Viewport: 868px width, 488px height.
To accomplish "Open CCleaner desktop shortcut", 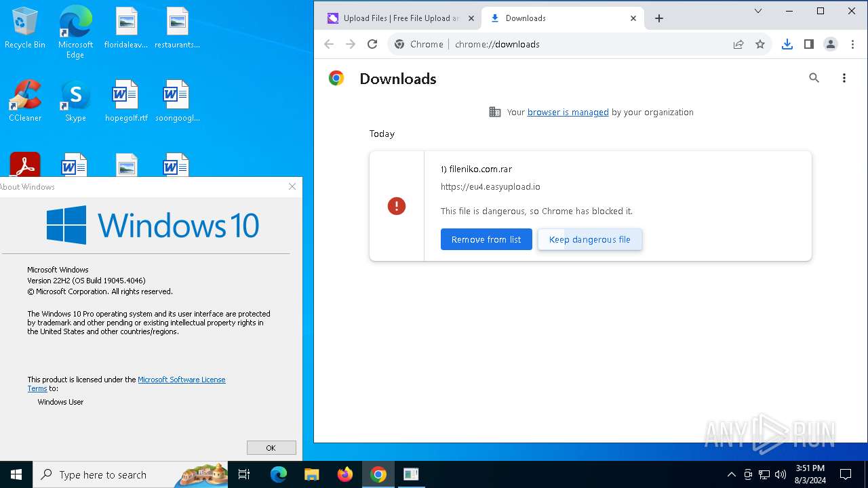I will point(25,101).
